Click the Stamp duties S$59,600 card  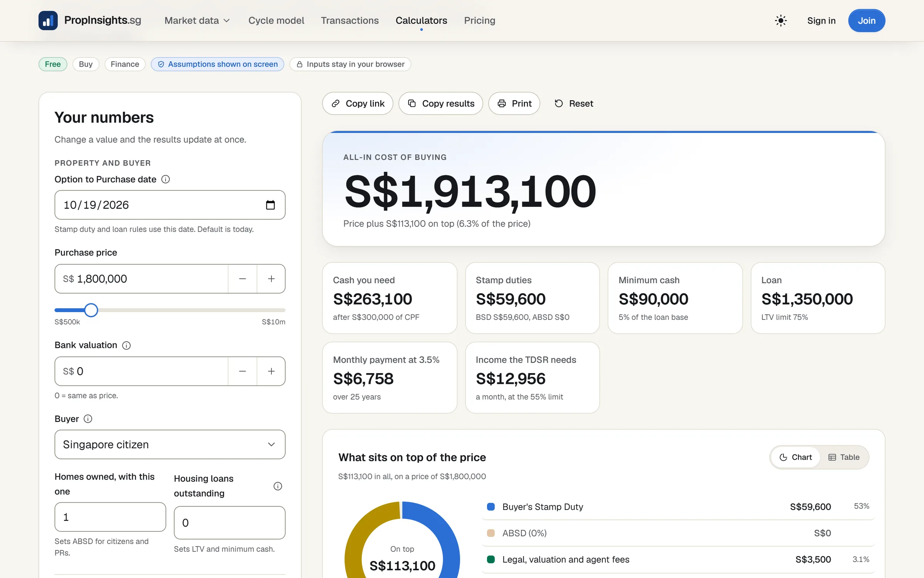[x=532, y=298]
